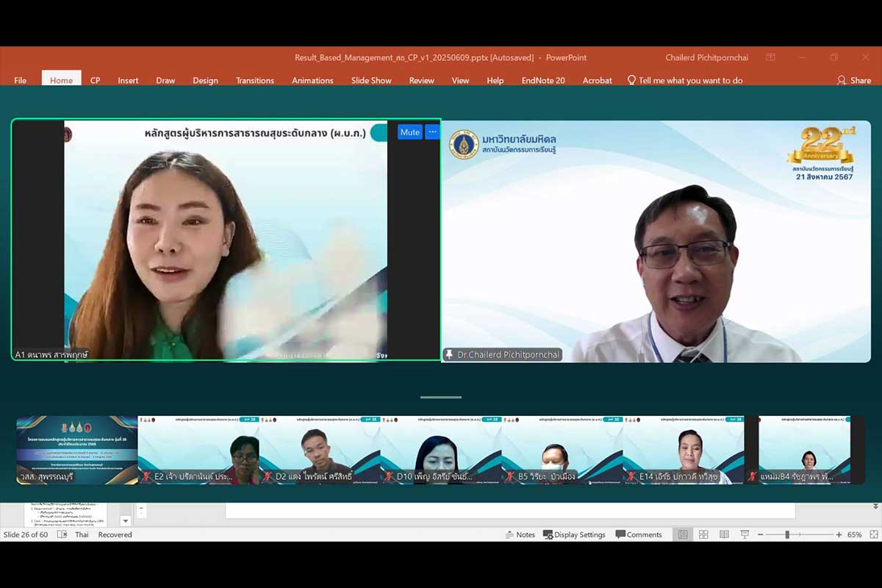Click slide panel scroll down arrow

point(125,521)
